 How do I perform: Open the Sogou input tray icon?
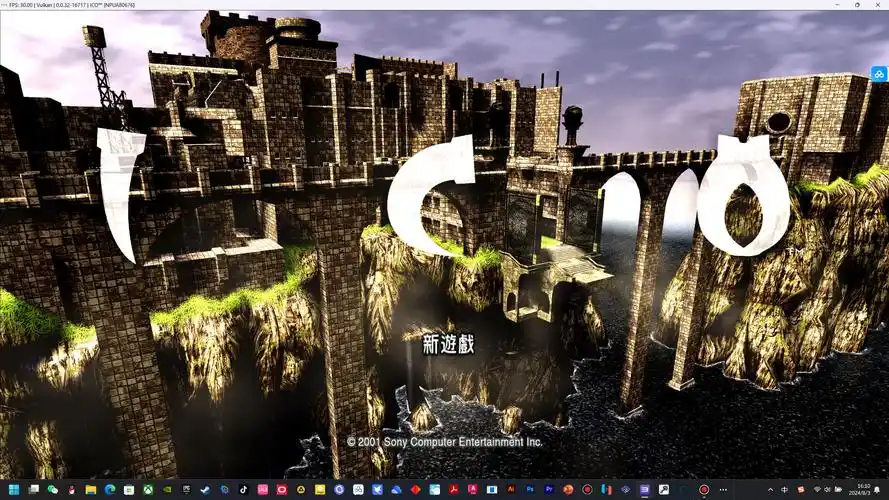pyautogui.click(x=801, y=489)
